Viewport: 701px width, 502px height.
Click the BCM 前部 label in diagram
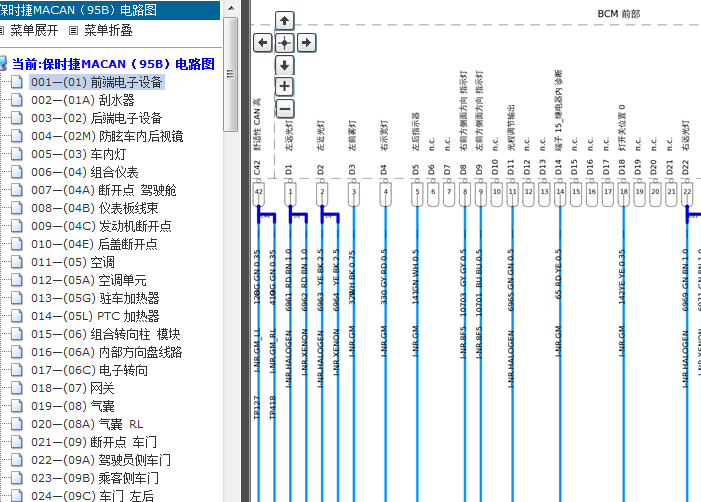coord(619,14)
